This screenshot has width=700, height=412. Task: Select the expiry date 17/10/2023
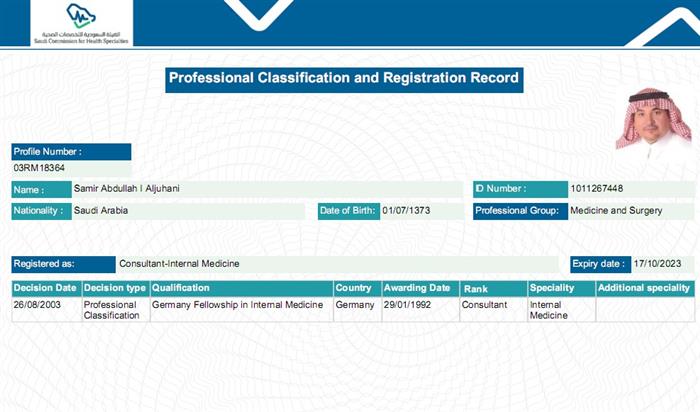(x=657, y=264)
